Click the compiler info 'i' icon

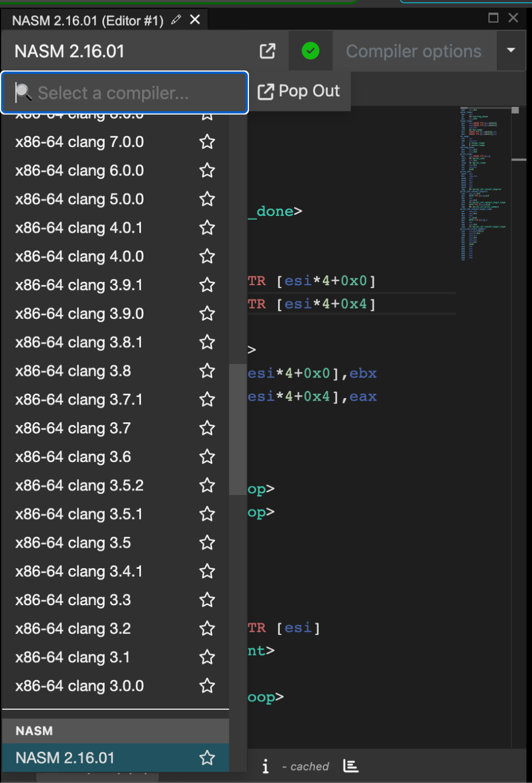(x=265, y=766)
